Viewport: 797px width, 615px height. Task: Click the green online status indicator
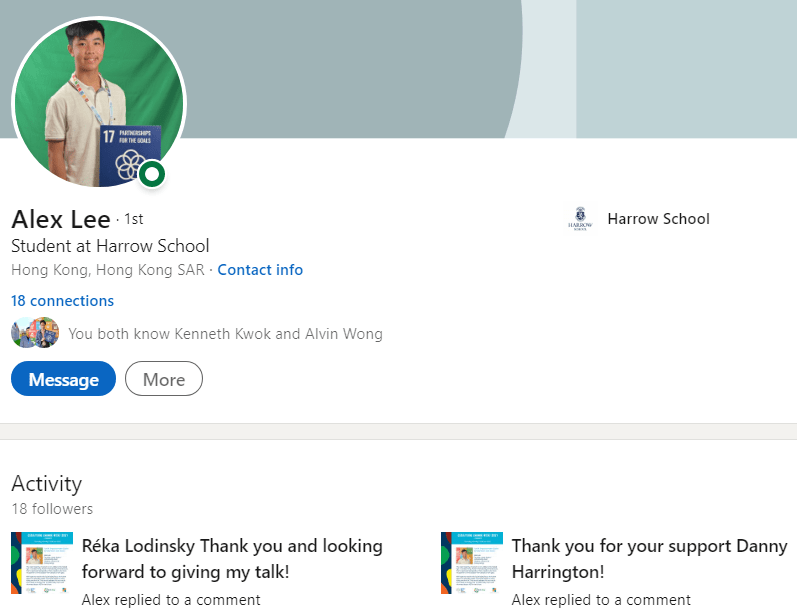tap(152, 174)
